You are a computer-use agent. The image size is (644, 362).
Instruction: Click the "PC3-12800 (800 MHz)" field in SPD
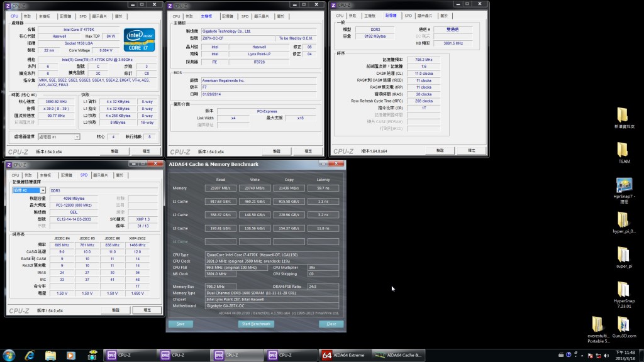74,206
